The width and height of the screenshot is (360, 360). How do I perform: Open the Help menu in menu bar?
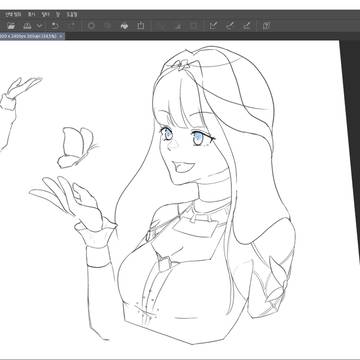[72, 14]
